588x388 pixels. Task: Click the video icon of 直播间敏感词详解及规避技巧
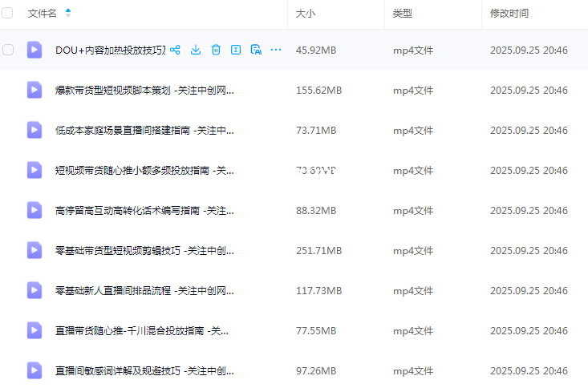[34, 370]
